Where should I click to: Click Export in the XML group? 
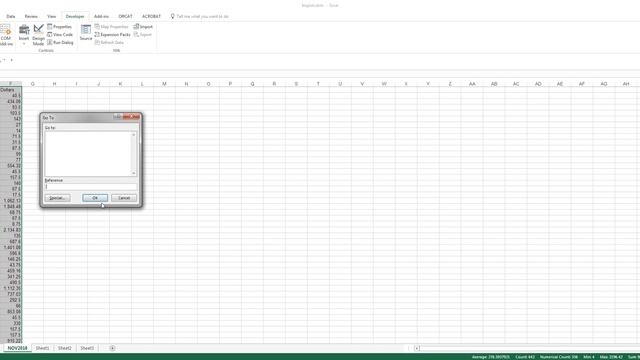(x=143, y=35)
